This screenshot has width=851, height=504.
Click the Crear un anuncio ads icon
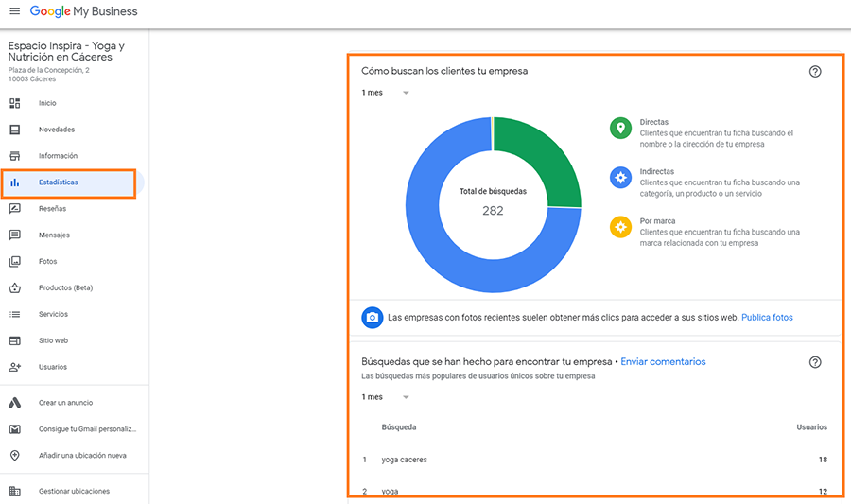coord(15,403)
